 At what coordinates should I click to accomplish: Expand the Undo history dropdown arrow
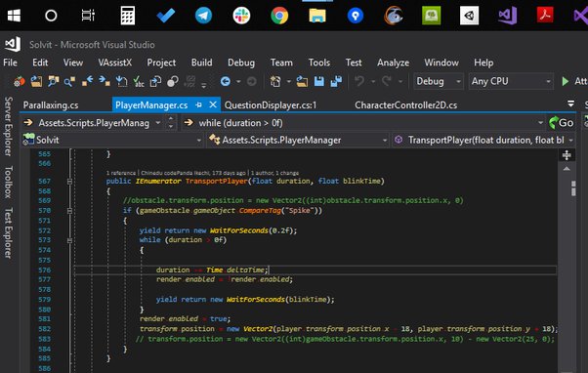coord(373,81)
